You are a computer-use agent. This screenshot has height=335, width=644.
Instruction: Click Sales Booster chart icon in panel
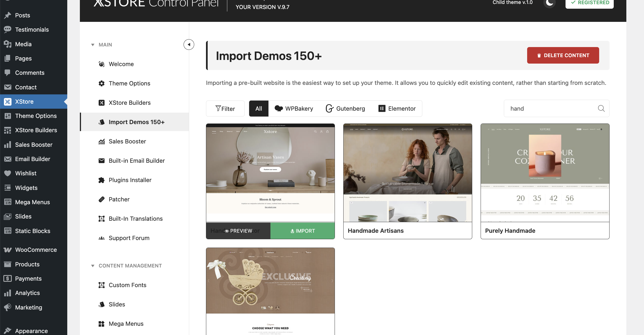101,141
